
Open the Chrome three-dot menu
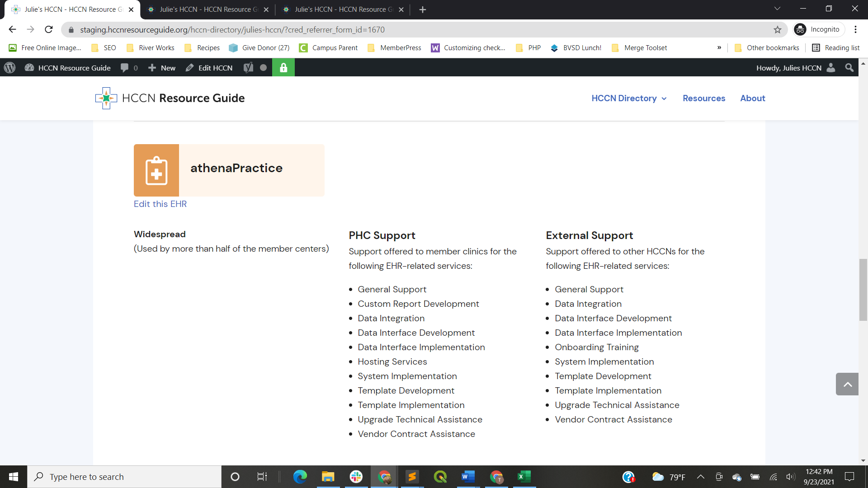tap(856, 29)
